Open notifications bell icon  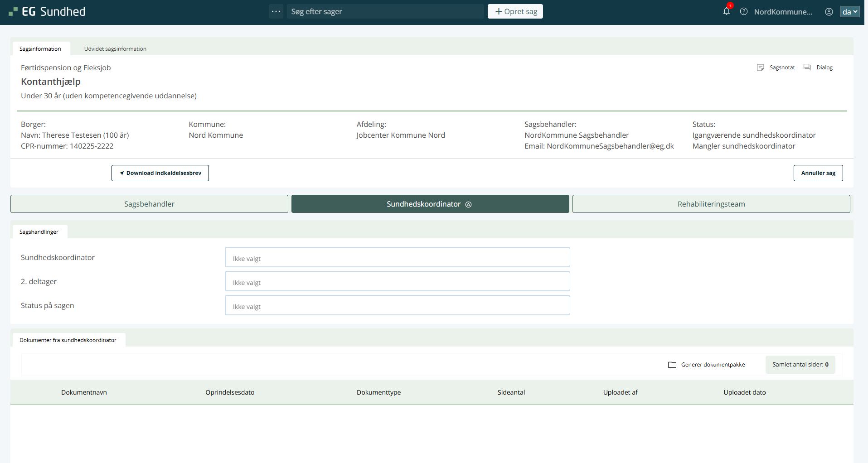[727, 11]
